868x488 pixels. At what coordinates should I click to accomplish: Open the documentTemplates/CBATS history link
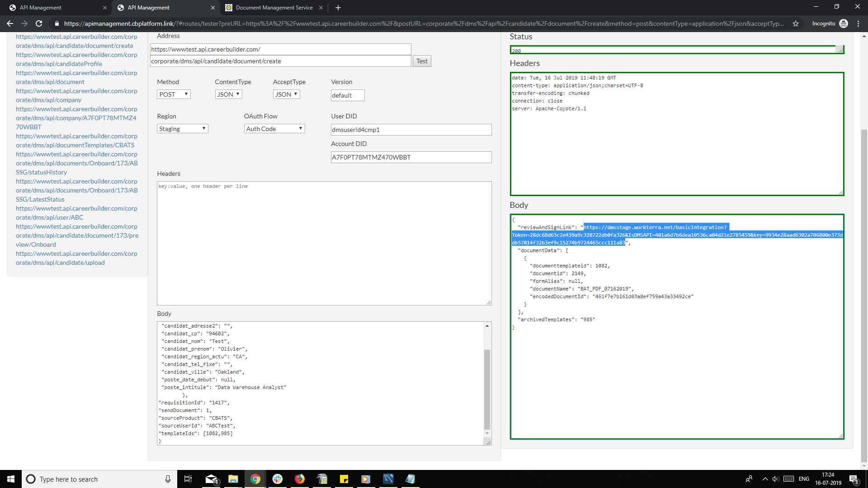76,141
